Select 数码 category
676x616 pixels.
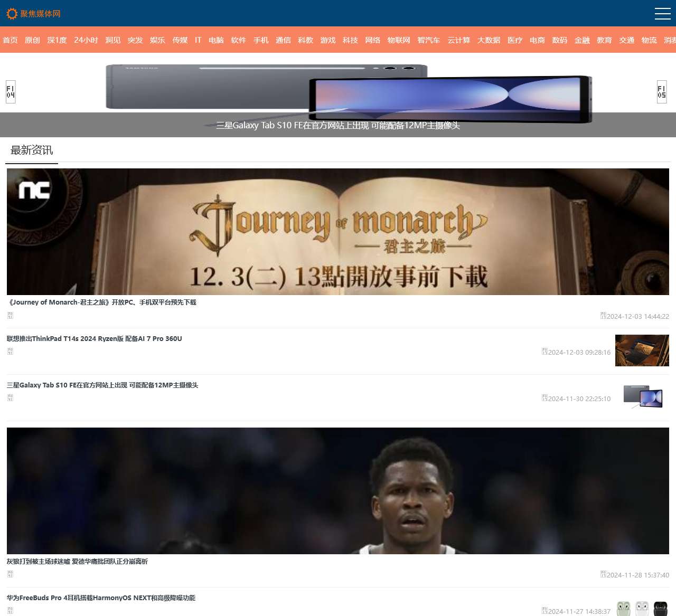560,40
